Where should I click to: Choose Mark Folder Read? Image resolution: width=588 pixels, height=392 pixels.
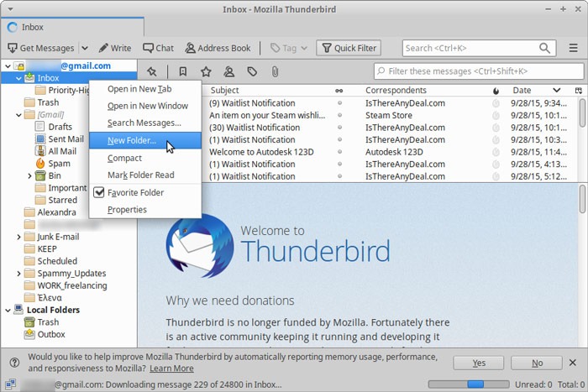(x=145, y=175)
